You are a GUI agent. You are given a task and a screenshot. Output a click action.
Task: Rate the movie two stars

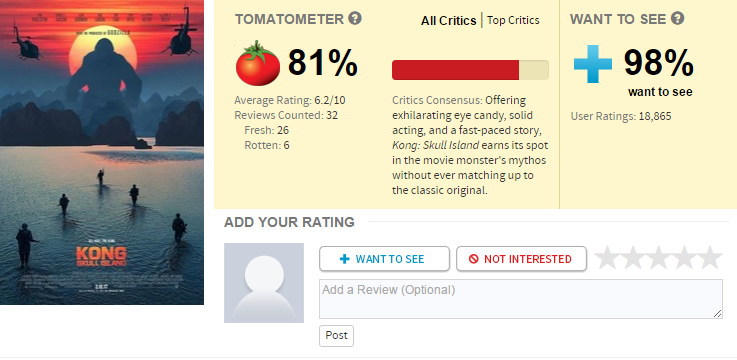[633, 258]
